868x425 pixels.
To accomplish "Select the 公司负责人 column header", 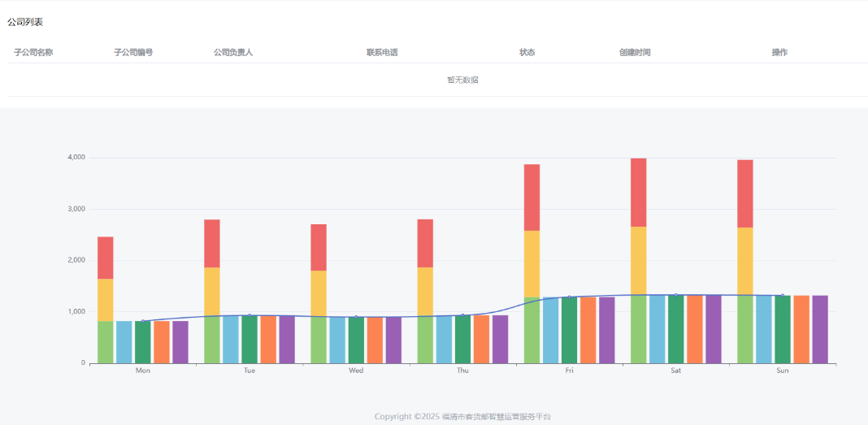I will pos(233,52).
